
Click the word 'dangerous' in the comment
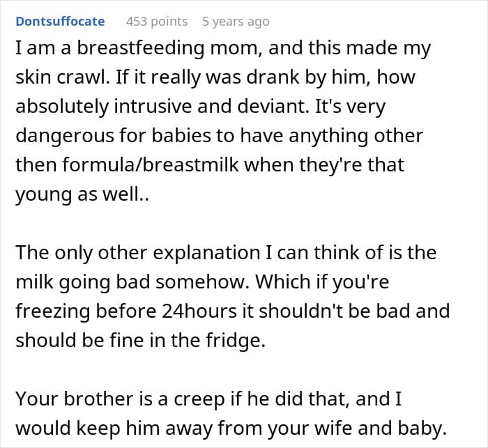(65, 137)
